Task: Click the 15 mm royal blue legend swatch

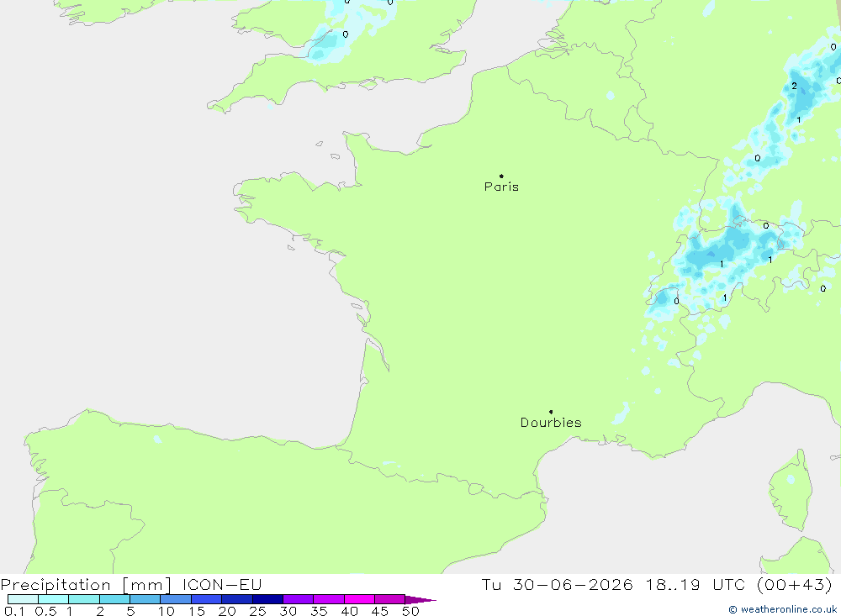Action: (x=206, y=599)
